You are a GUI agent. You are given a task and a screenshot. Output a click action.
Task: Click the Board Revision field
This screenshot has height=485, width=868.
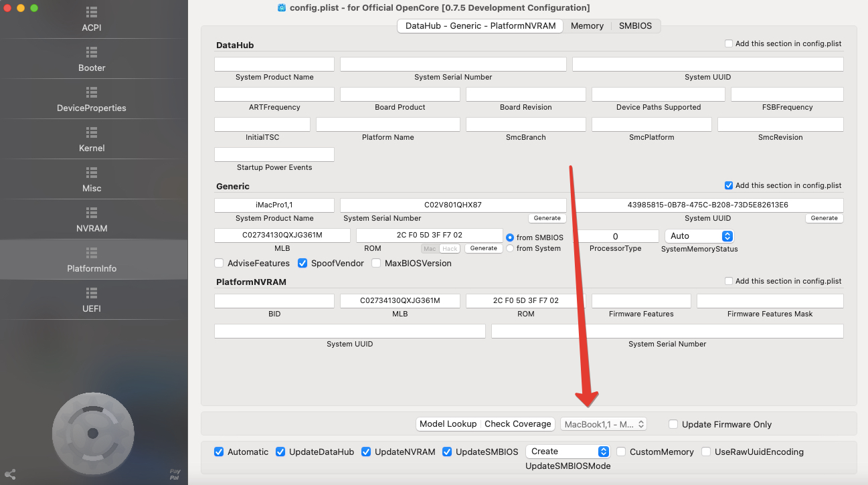(x=526, y=94)
